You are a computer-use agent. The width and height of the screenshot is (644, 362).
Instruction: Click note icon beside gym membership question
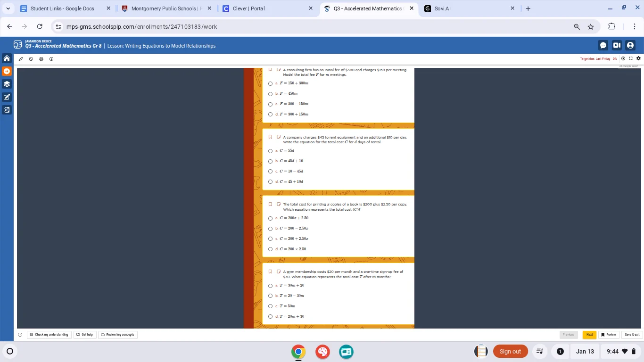pyautogui.click(x=279, y=271)
